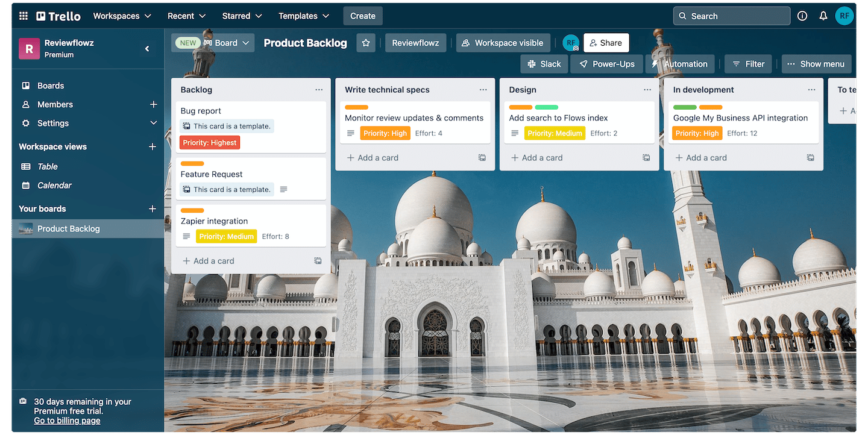868x435 pixels.
Task: Add a workspace view with the plus icon
Action: pos(152,146)
